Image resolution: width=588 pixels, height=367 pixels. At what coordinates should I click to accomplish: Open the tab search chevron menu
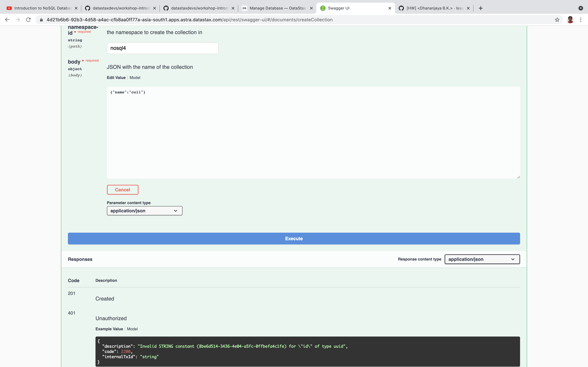[581, 8]
